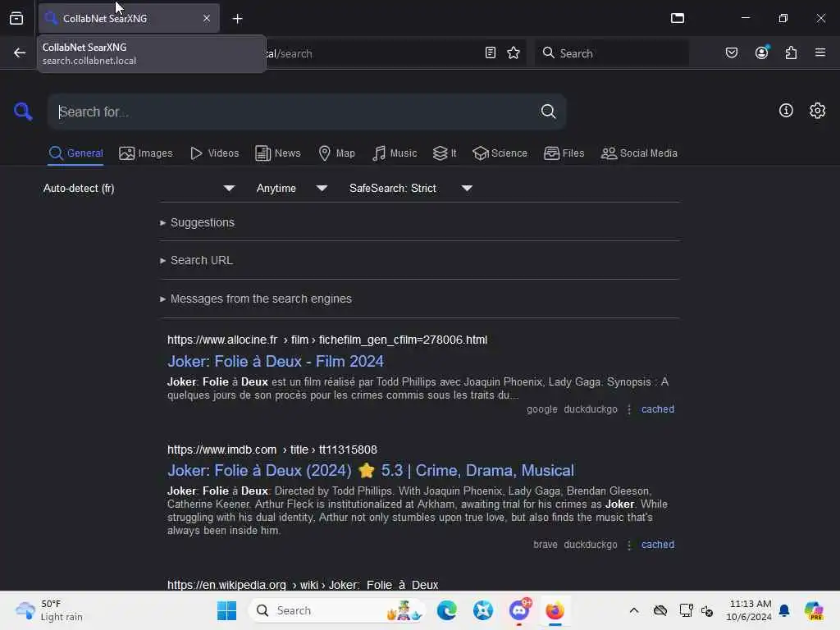Screen dimensions: 840x630
Task: Bookmark this page with star icon
Action: pos(514,52)
